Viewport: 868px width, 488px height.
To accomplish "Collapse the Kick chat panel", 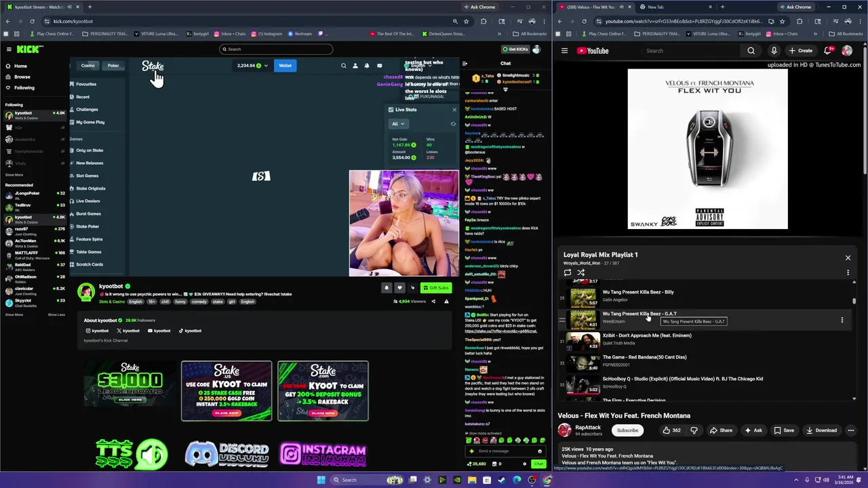I will pos(465,64).
